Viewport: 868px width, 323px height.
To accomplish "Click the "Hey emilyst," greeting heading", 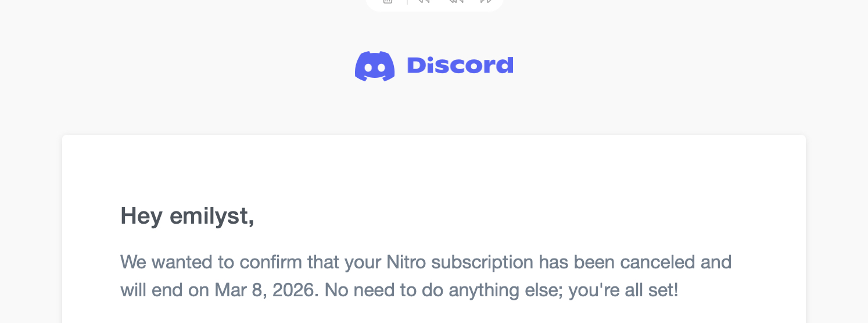I will [187, 216].
